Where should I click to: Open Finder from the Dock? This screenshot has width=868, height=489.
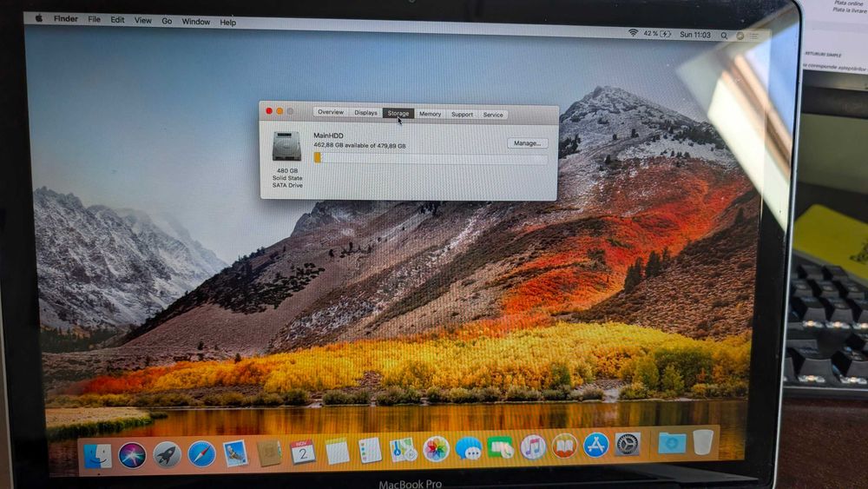click(x=98, y=456)
